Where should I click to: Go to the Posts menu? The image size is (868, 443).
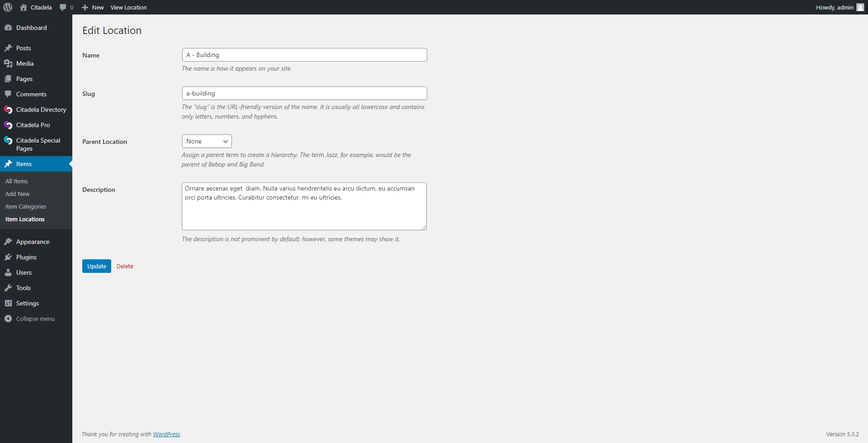[x=24, y=48]
